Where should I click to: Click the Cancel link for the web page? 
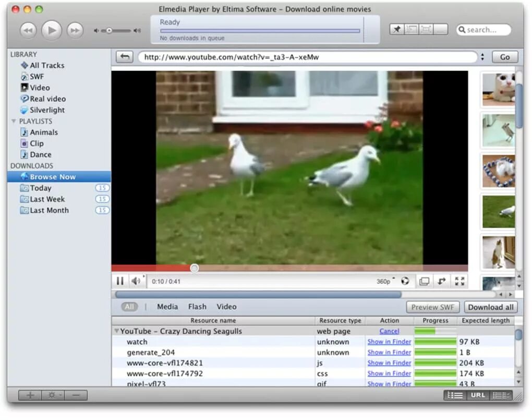coord(389,331)
